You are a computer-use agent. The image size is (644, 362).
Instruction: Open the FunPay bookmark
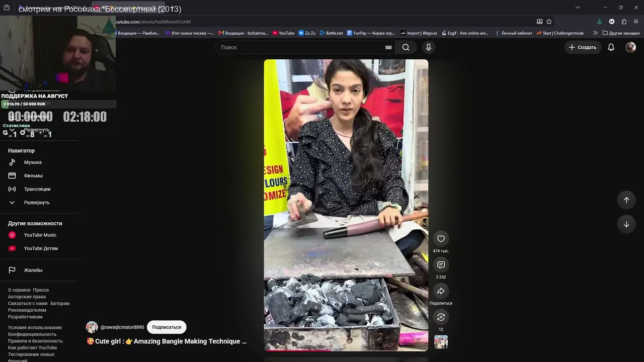click(x=371, y=33)
